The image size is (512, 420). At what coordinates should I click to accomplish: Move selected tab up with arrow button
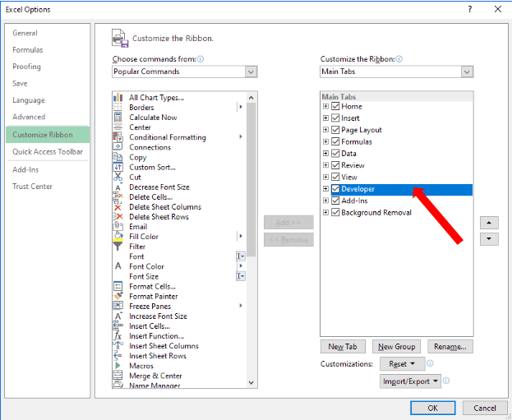[489, 223]
